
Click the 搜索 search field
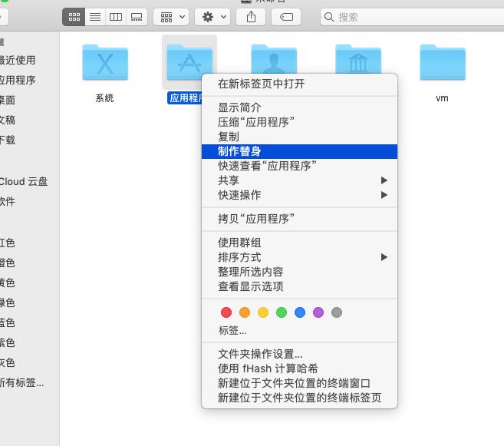click(412, 17)
